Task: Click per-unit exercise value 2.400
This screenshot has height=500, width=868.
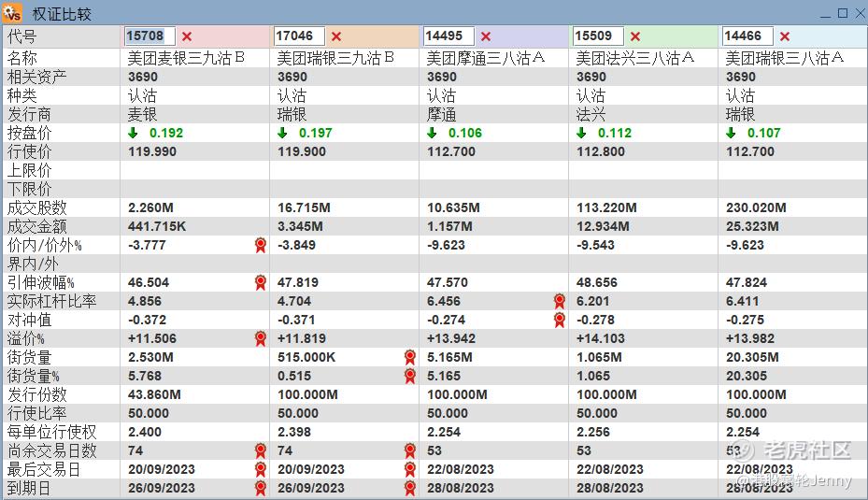Action: tap(145, 432)
